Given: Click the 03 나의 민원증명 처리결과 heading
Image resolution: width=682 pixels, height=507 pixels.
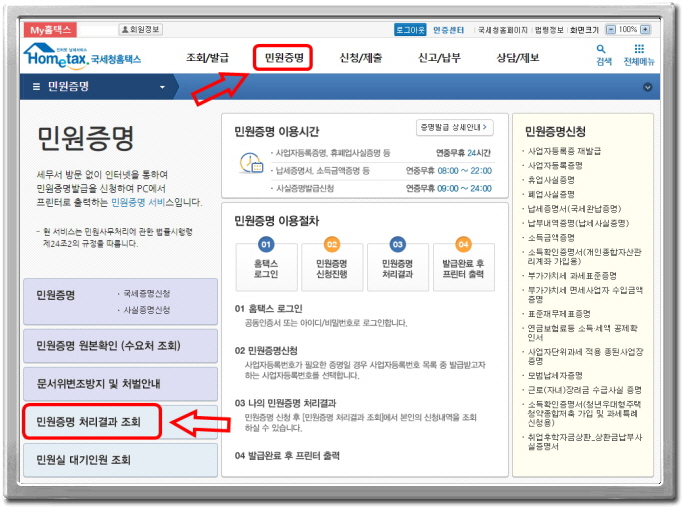Looking at the screenshot, I should click(x=285, y=403).
